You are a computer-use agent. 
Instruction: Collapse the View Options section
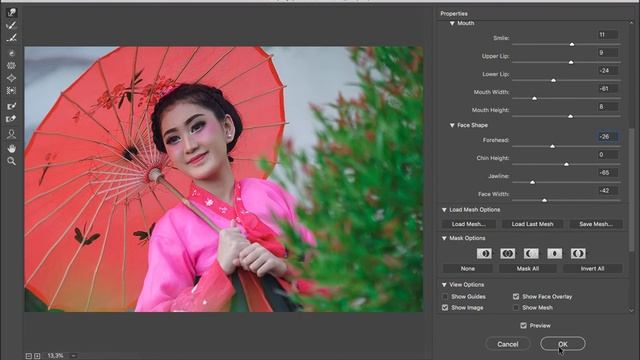point(444,284)
